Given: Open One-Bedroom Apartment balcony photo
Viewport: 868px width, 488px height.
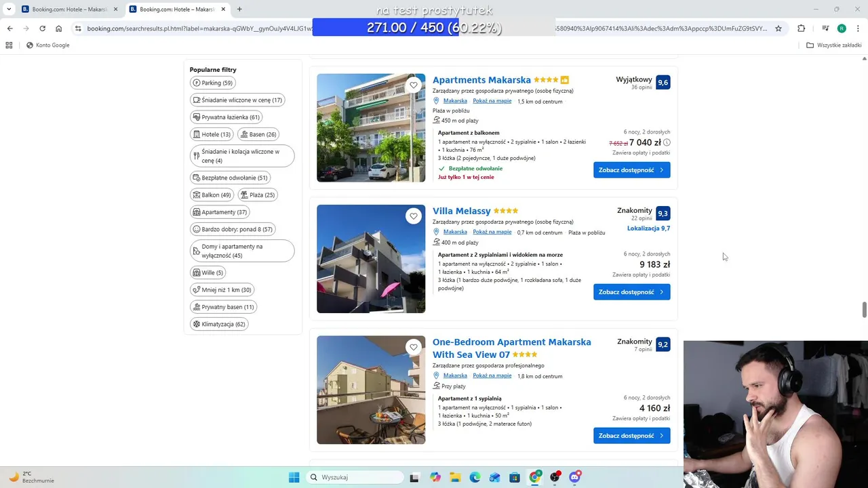Looking at the screenshot, I should (371, 390).
